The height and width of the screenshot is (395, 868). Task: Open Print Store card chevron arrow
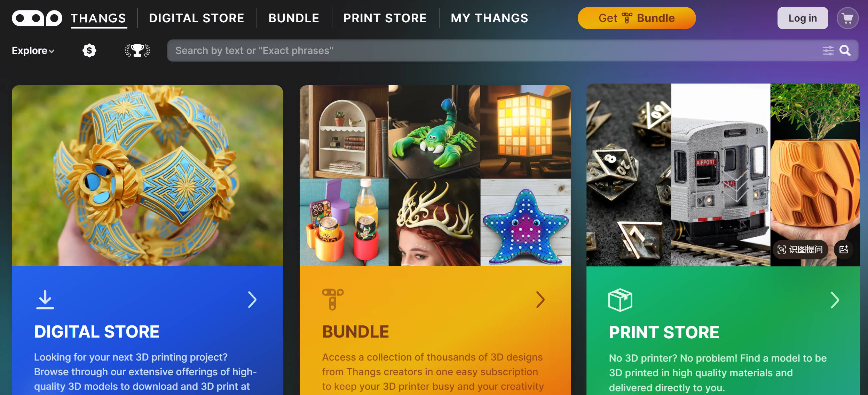coord(835,300)
